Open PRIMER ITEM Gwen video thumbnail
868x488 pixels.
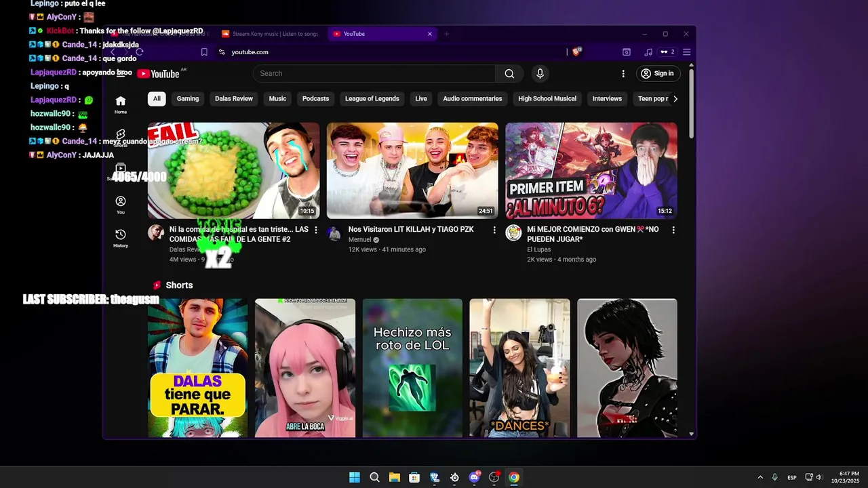[x=591, y=171]
